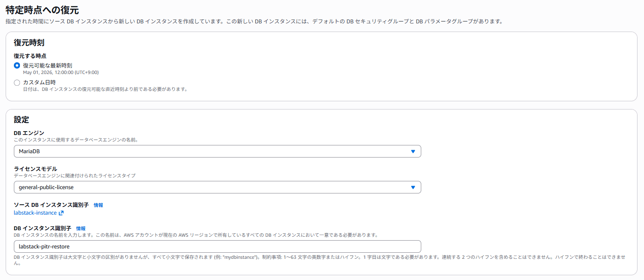Select the 復元可能な最新時刻 radio option
The width and height of the screenshot is (644, 280).
click(17, 65)
